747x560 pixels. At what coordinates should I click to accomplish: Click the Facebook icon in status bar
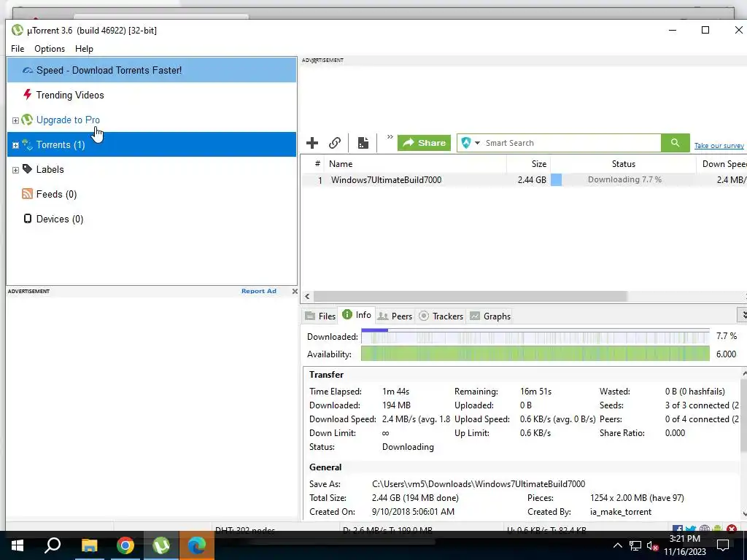(x=678, y=529)
